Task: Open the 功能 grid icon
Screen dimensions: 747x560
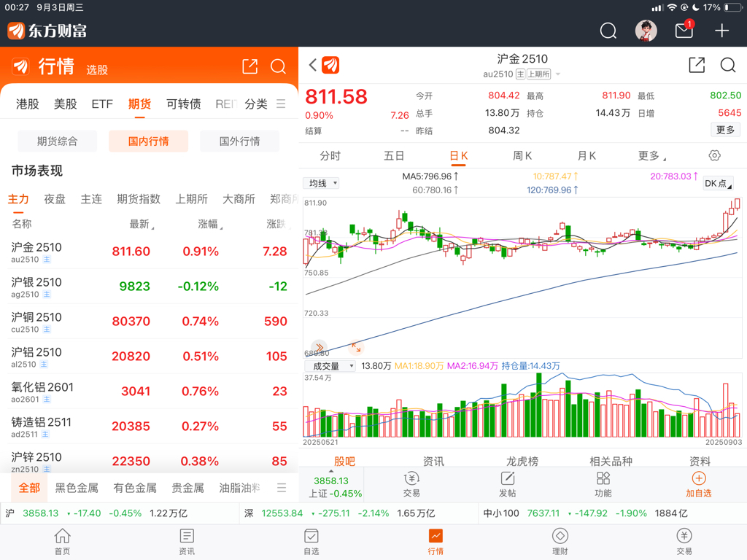Action: tap(603, 484)
